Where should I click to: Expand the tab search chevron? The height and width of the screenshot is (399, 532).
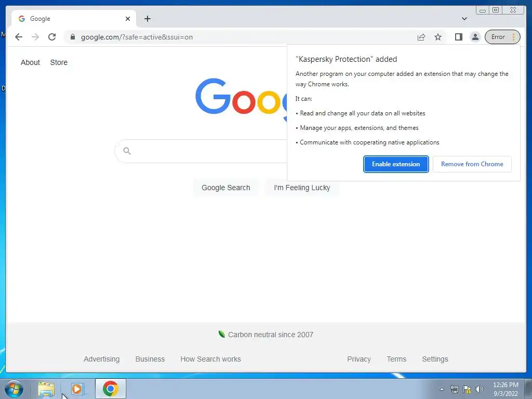(464, 19)
